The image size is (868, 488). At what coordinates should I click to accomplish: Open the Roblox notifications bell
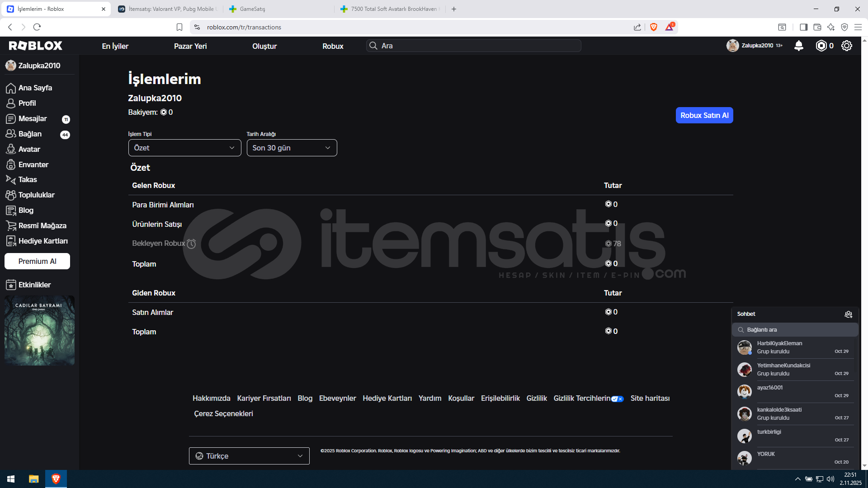(x=799, y=46)
